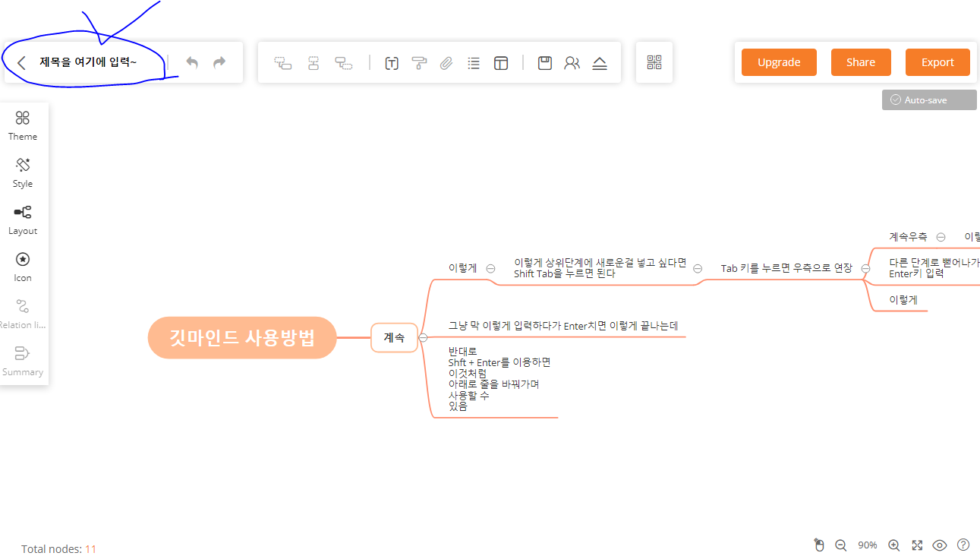Open the text format tool
This screenshot has width=980, height=556.
coord(392,63)
